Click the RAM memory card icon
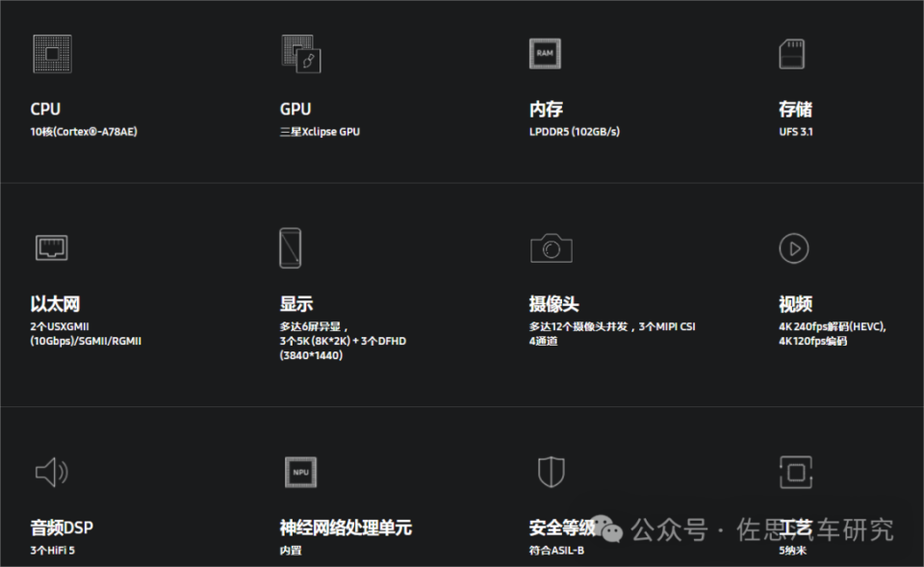The width and height of the screenshot is (924, 567). pyautogui.click(x=545, y=54)
